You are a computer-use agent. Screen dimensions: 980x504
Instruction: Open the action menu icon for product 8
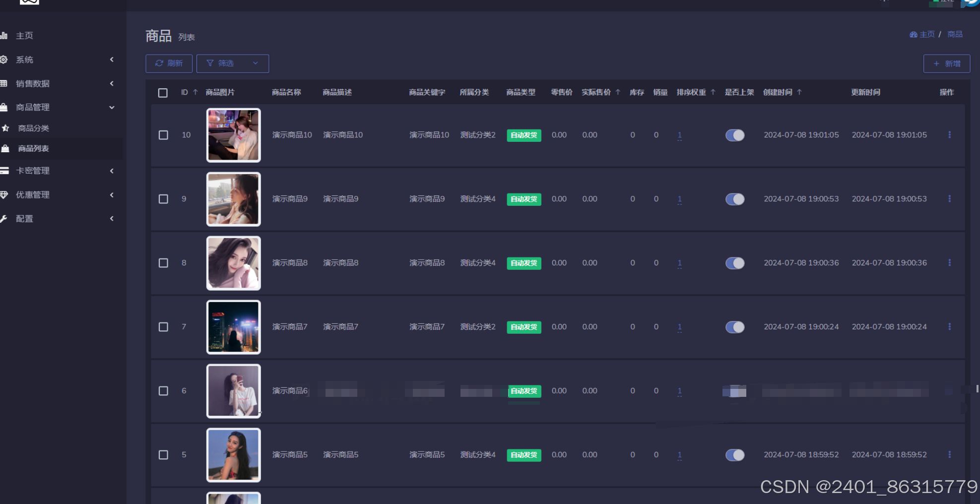pyautogui.click(x=949, y=263)
